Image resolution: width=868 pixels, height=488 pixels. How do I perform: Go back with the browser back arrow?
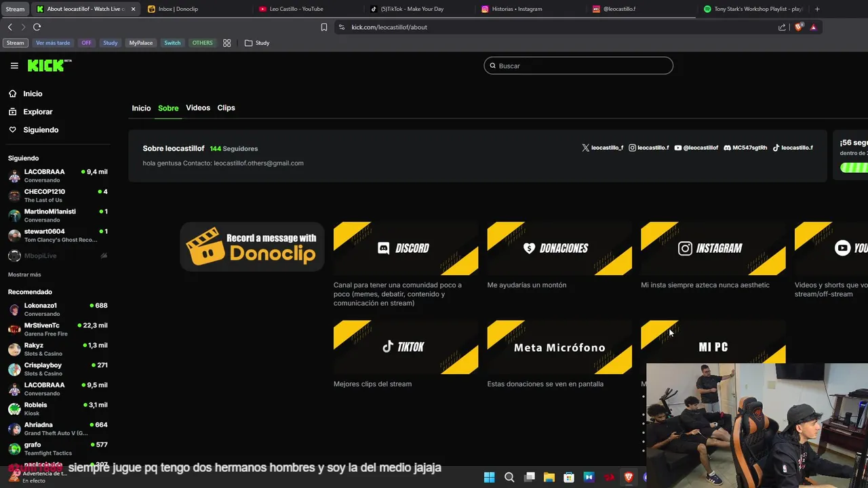pos(9,27)
